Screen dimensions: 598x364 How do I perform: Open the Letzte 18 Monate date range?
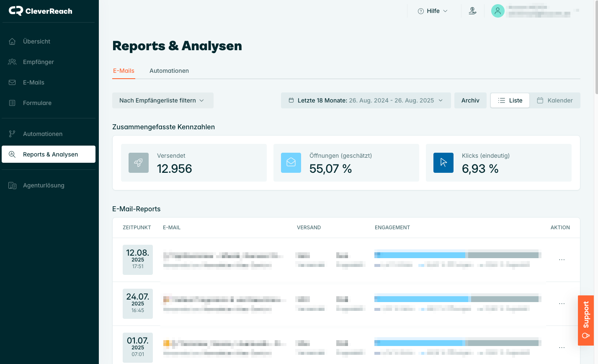[x=366, y=100]
